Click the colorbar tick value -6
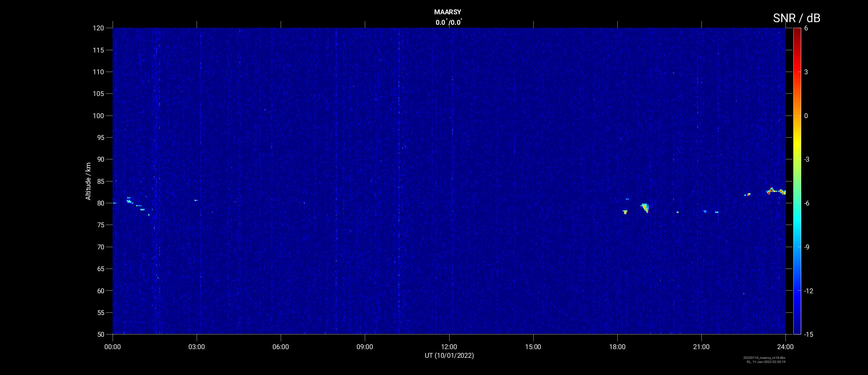The image size is (868, 375). (807, 203)
